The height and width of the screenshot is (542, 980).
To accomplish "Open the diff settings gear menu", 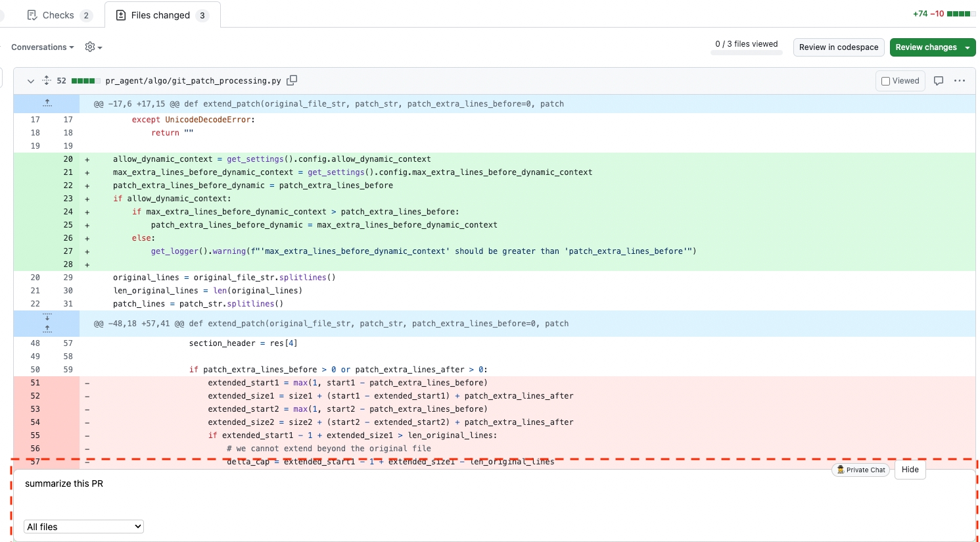I will 93,47.
